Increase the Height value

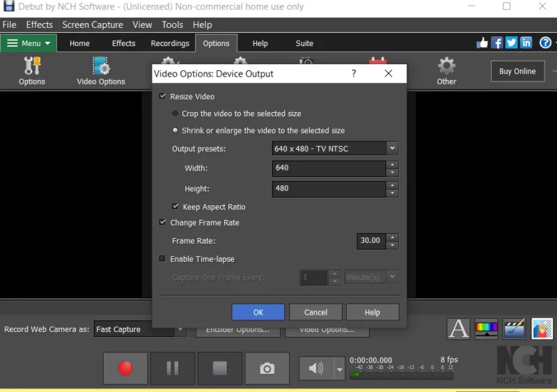pos(392,185)
